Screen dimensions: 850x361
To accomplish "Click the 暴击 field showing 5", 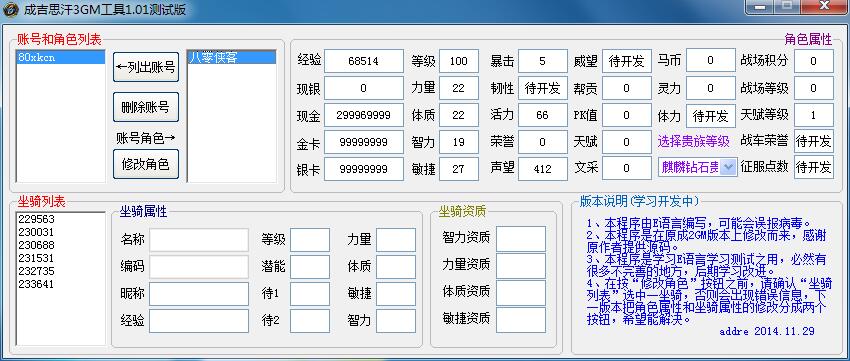I will [543, 61].
